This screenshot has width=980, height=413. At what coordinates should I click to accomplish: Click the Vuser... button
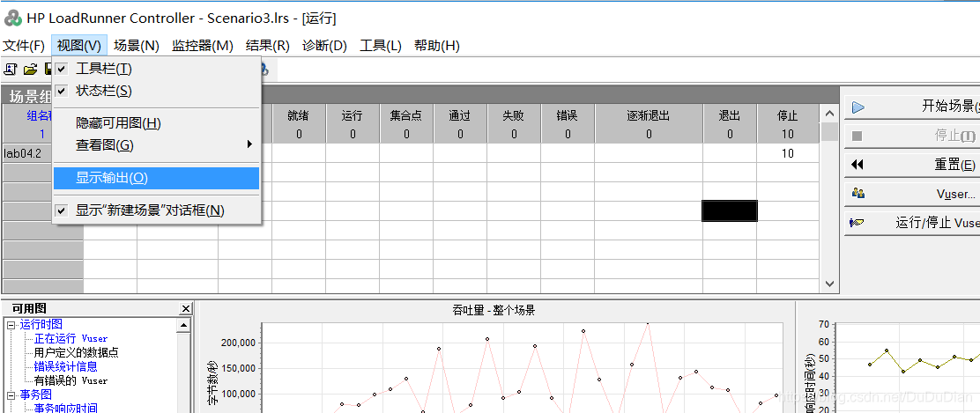912,195
